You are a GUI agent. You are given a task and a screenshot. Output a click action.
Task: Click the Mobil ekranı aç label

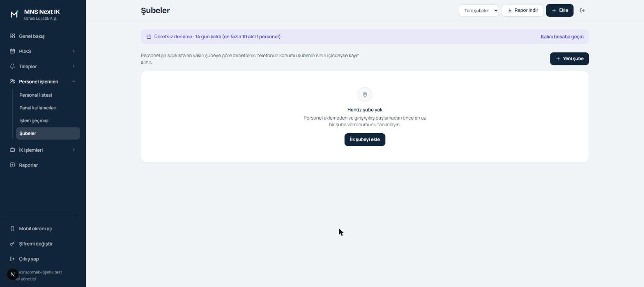(35, 229)
